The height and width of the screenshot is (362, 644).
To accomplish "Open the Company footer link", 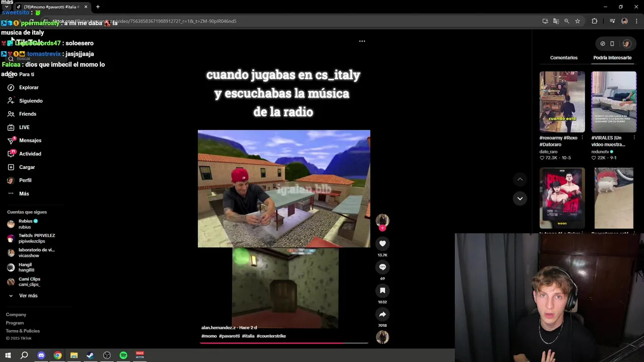I will pos(16,315).
